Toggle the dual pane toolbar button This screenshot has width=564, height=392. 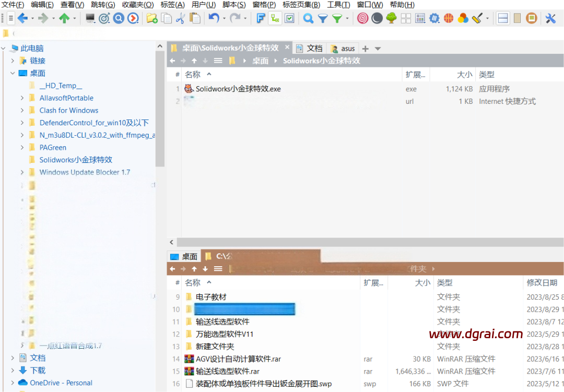tap(502, 18)
